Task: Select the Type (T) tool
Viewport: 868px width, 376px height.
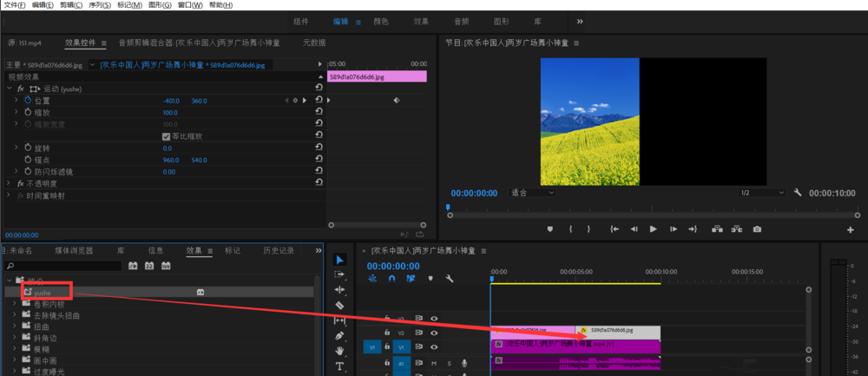Action: 339,366
